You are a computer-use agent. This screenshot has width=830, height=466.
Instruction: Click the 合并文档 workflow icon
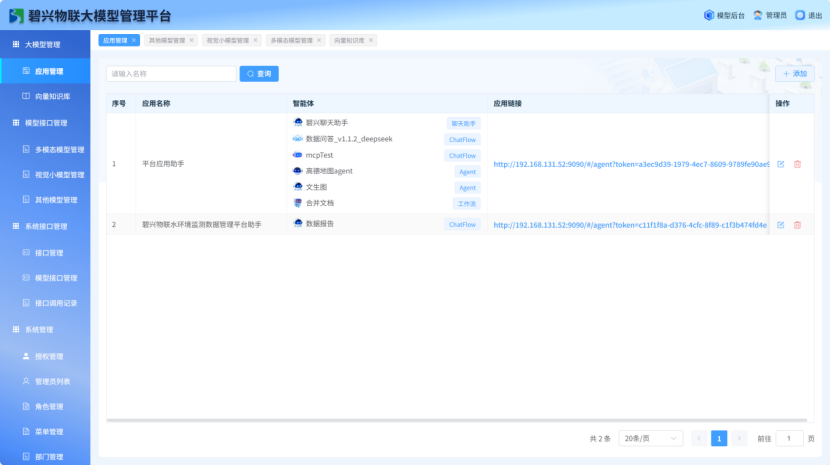pos(297,203)
